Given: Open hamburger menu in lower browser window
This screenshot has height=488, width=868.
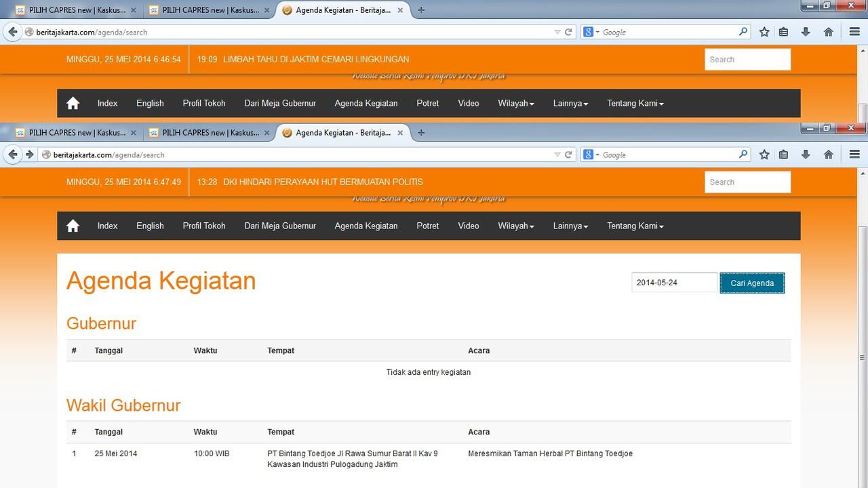Looking at the screenshot, I should click(854, 155).
